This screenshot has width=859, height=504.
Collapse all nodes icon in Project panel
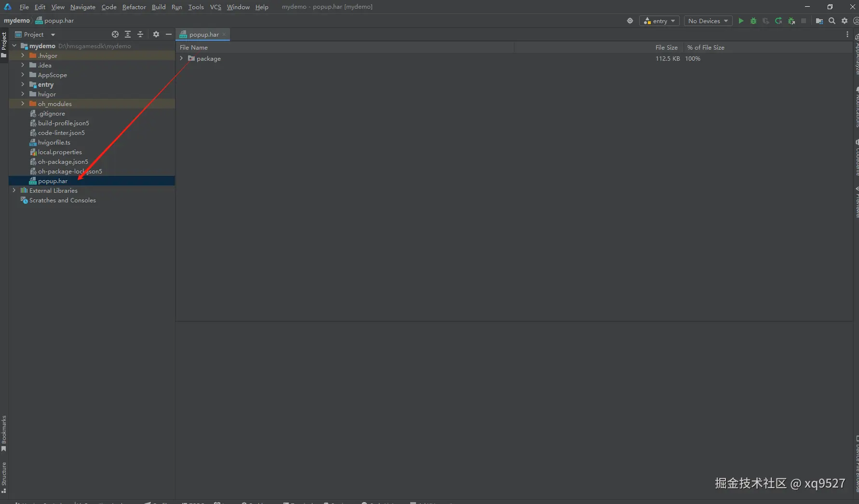[140, 34]
